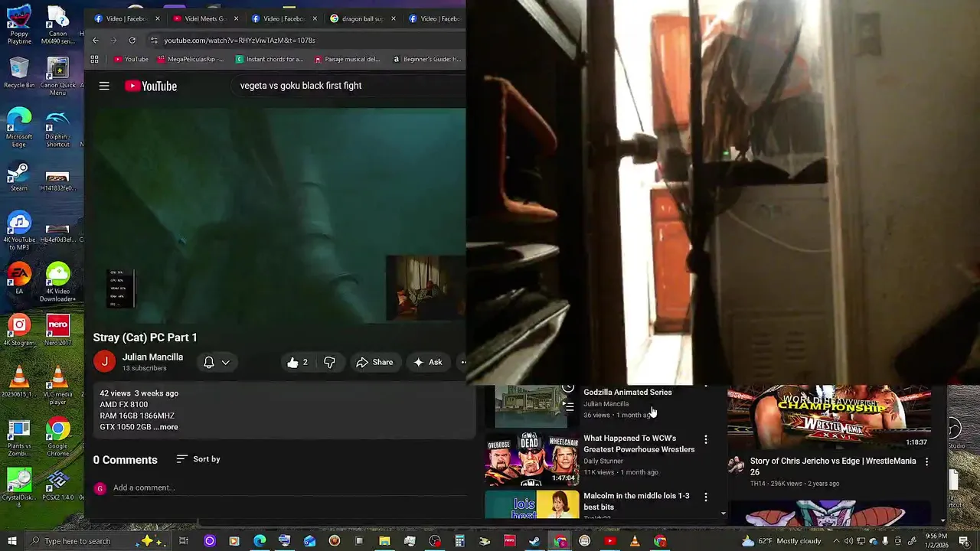The image size is (980, 551).
Task: Open options menu for Chris Jericho vs Edge video
Action: click(926, 462)
